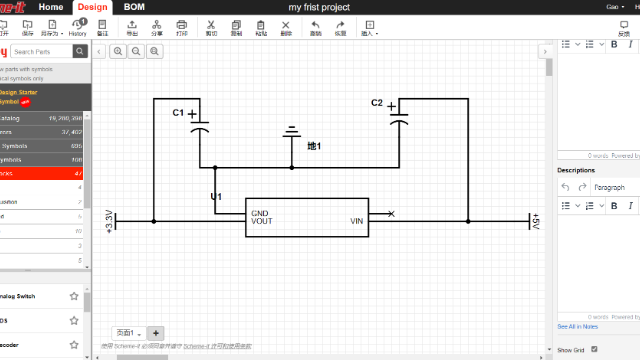The image size is (640, 360).
Task: Toggle the Show Grid checkbox
Action: coord(594,349)
